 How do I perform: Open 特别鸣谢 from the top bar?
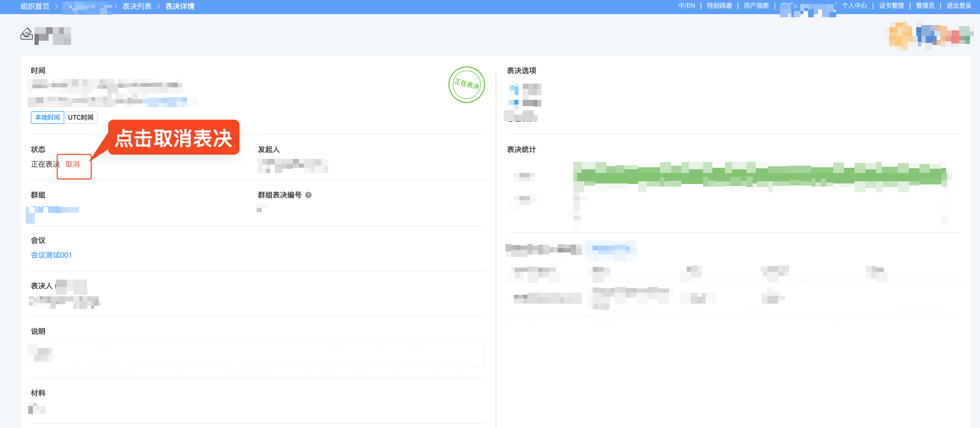(x=719, y=6)
